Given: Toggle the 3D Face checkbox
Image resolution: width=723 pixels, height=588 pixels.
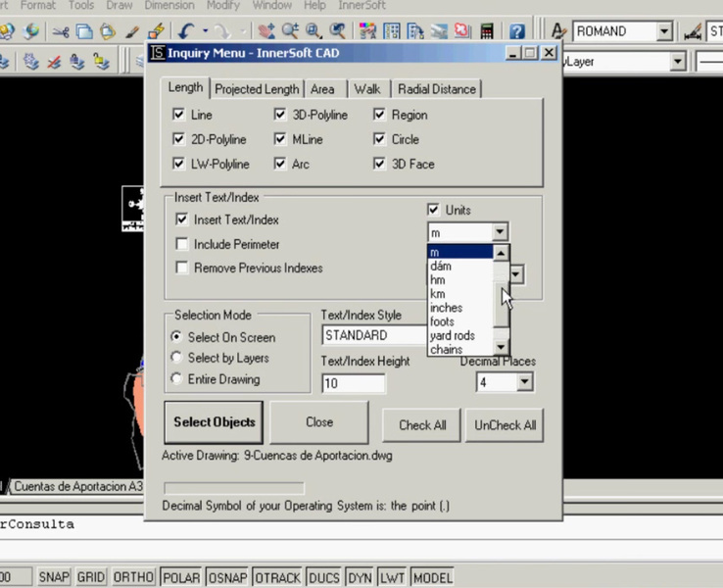Looking at the screenshot, I should pos(379,164).
